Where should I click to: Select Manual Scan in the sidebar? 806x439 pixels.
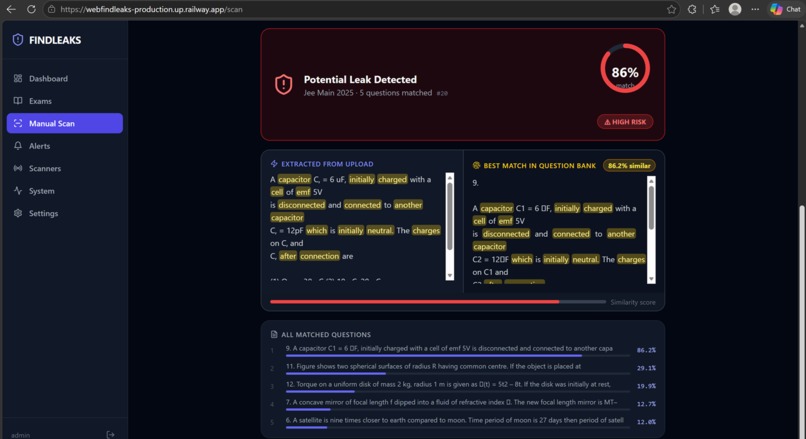point(65,123)
